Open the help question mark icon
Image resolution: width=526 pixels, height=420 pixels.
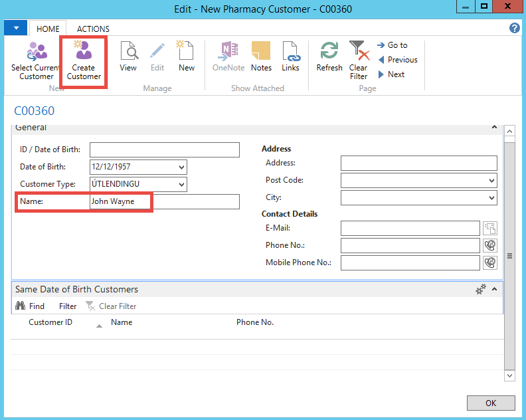(514, 28)
